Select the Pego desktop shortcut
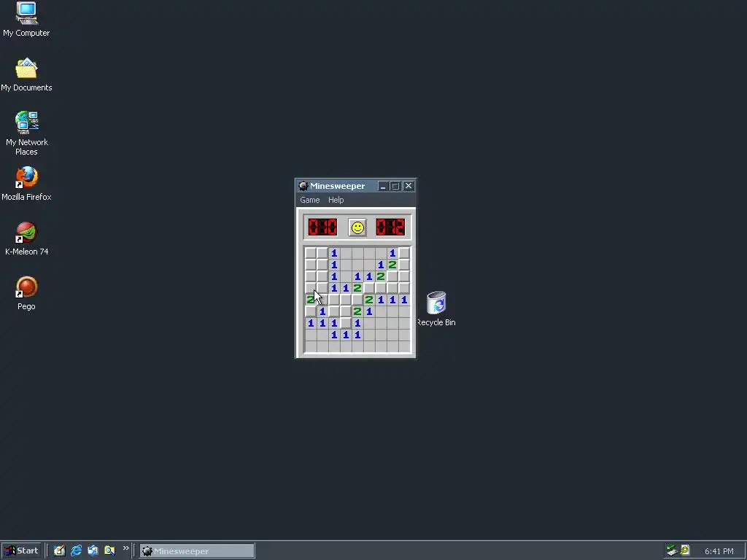747x560 pixels. tap(26, 293)
